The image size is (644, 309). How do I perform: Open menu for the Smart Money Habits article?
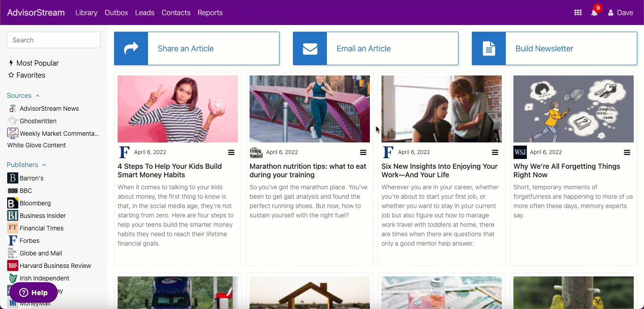click(231, 152)
